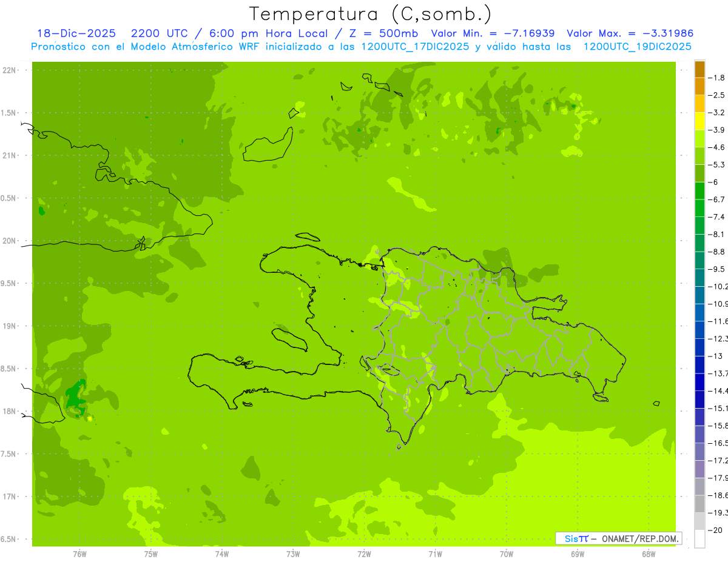Click the '-13' color scale value

pos(716,356)
